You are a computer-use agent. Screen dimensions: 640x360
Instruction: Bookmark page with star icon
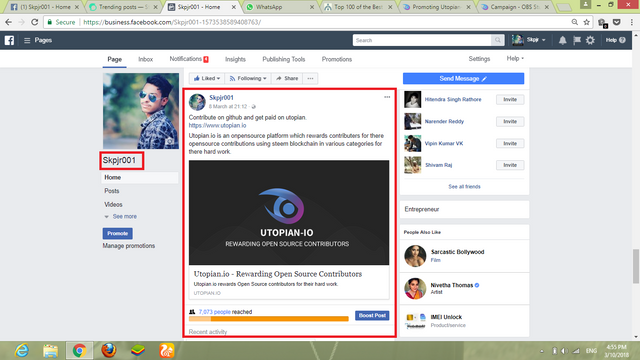click(x=587, y=22)
